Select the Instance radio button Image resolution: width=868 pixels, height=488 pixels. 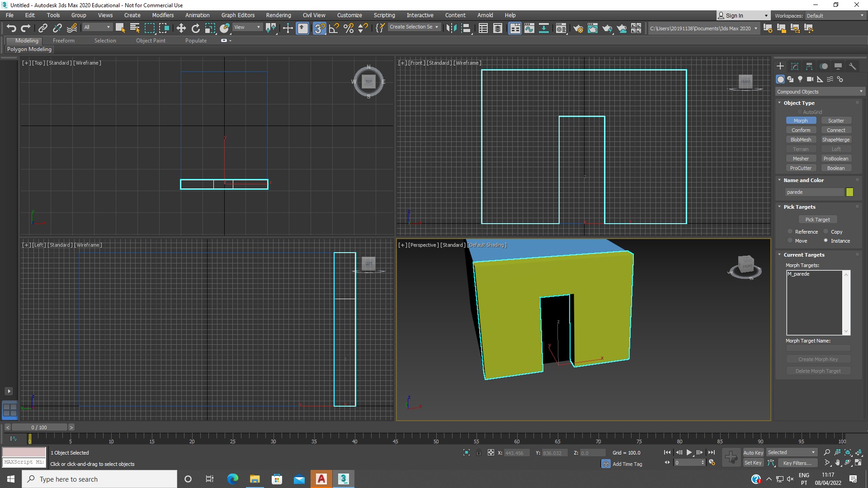826,240
